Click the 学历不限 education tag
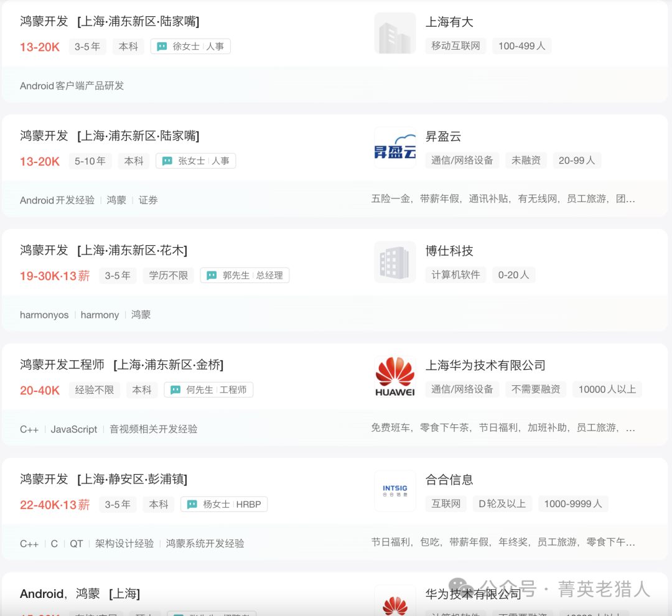672x616 pixels. [x=169, y=275]
